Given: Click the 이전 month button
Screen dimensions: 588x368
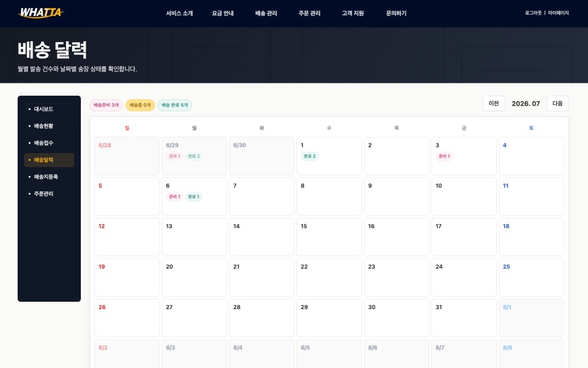Looking at the screenshot, I should coord(494,104).
